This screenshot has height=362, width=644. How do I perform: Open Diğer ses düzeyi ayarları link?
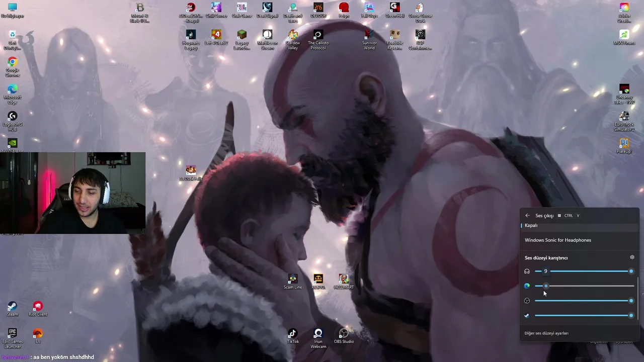[x=546, y=333]
